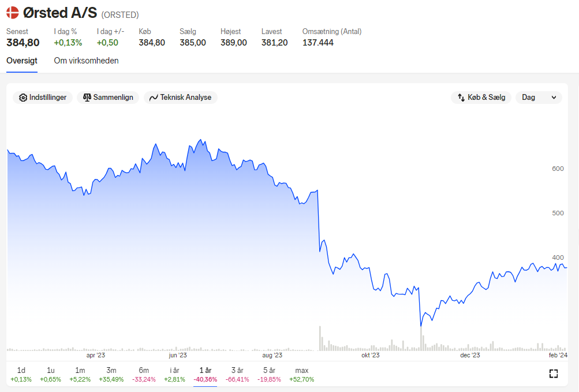
Task: Select the 6m time range
Action: (x=144, y=374)
